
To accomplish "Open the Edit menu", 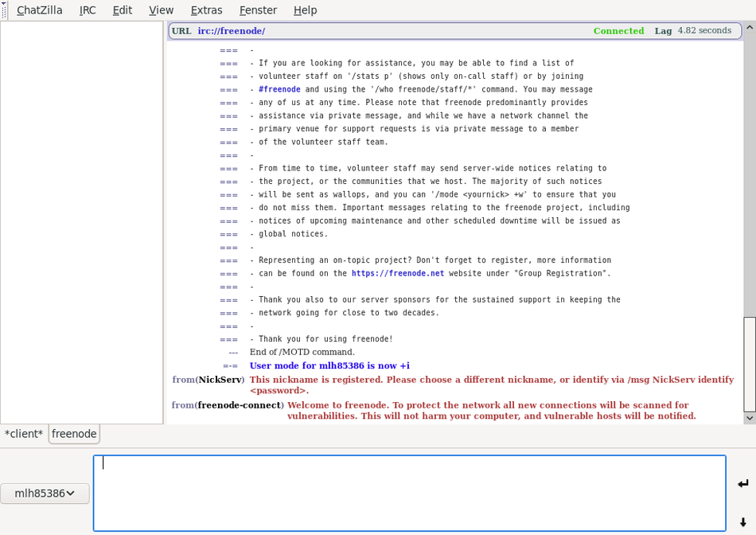I will (122, 10).
